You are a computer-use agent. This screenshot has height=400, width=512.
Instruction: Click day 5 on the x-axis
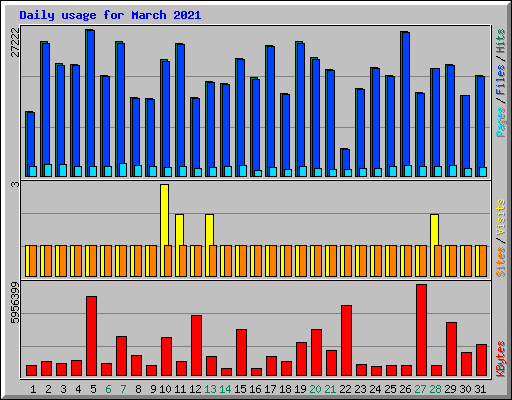(93, 389)
